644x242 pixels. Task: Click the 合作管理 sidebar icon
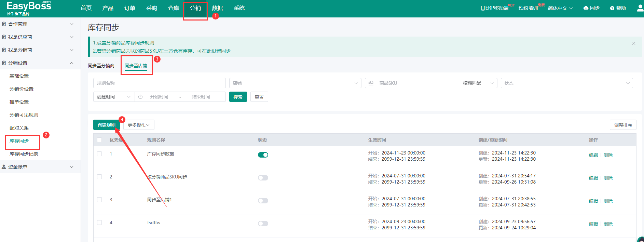4,24
